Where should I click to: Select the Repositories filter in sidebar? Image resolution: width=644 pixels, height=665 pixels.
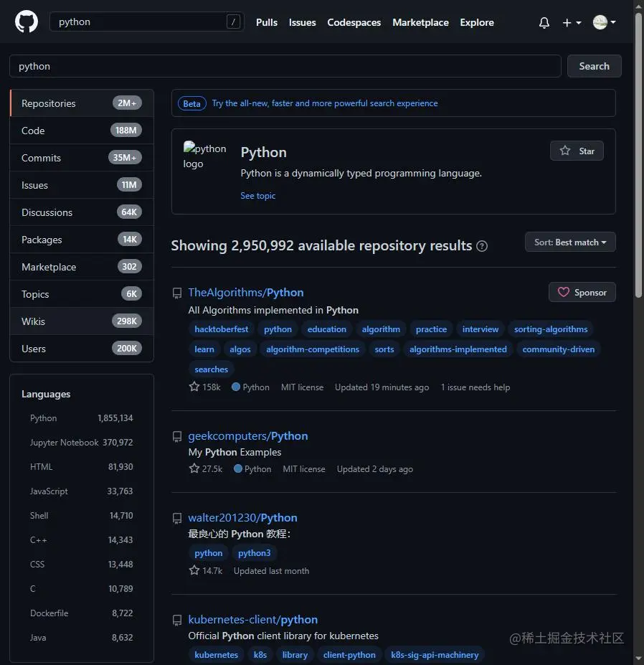[x=82, y=103]
